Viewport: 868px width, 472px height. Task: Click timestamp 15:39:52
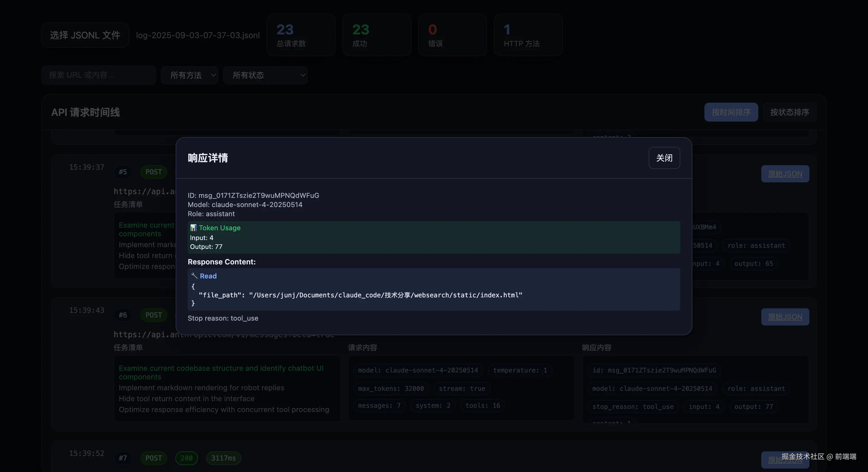click(87, 453)
